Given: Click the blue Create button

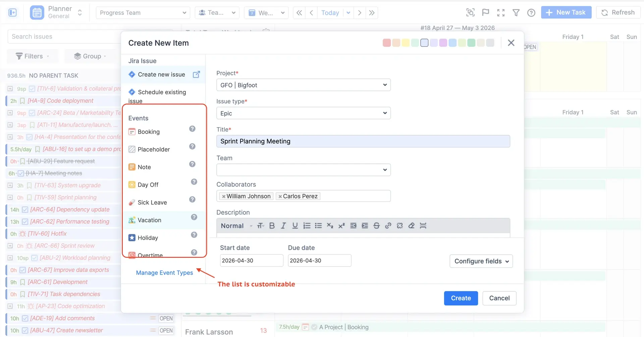Looking at the screenshot, I should [x=461, y=298].
